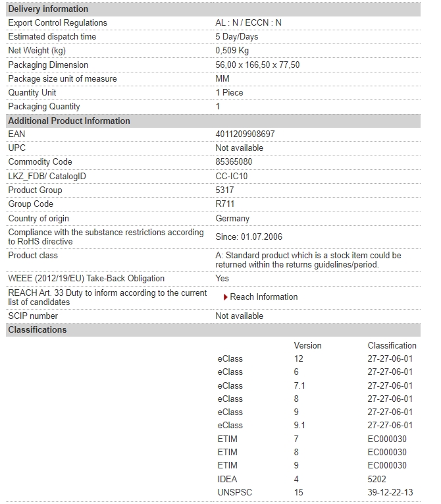Viewport: 441px width, 504px height.
Task: Click the Estimated dispatch time 5 Day/Days
Action: (237, 37)
